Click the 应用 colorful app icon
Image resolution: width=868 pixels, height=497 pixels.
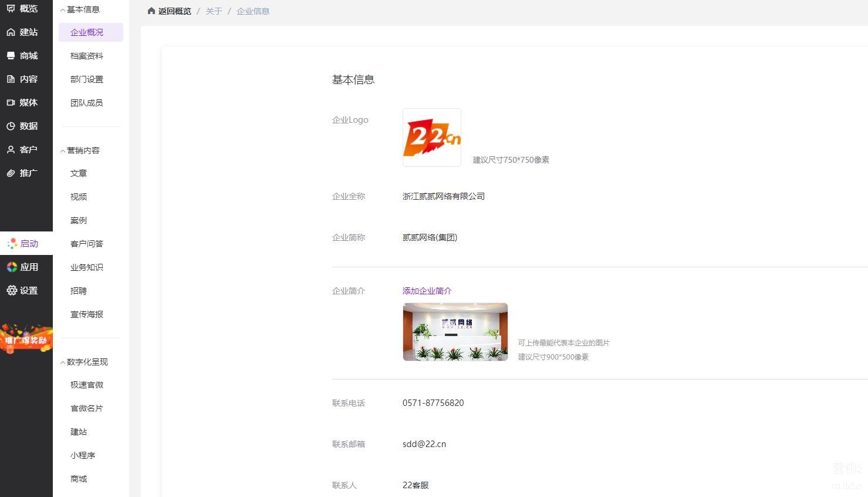click(x=11, y=267)
